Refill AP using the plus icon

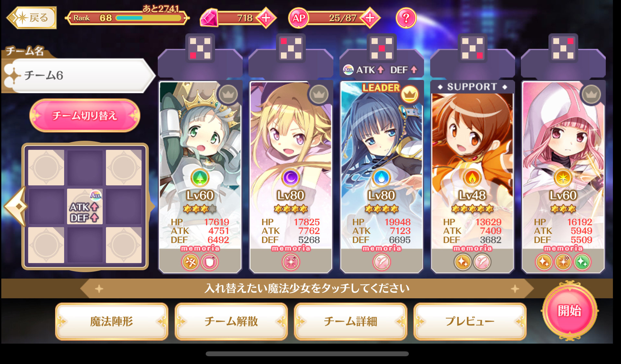coord(370,18)
